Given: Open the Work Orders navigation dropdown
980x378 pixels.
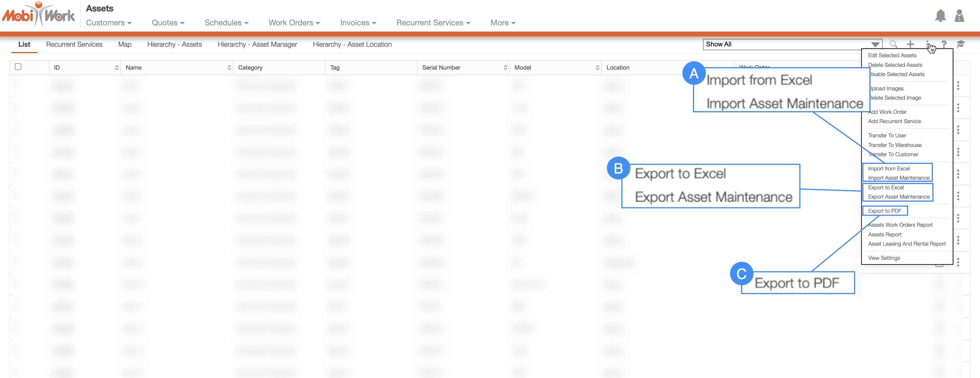Looking at the screenshot, I should (294, 23).
